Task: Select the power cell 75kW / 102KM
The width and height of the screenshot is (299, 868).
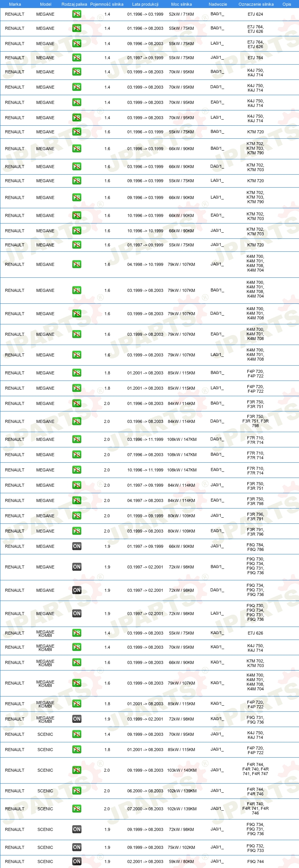Action: (x=182, y=847)
